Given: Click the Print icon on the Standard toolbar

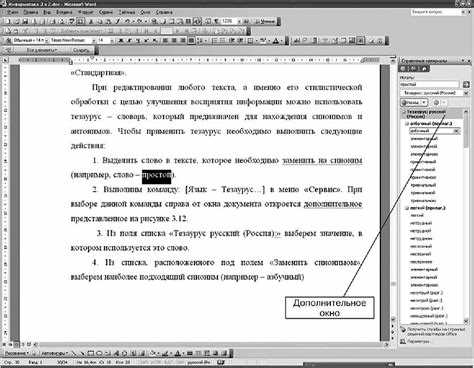Looking at the screenshot, I should [52, 21].
